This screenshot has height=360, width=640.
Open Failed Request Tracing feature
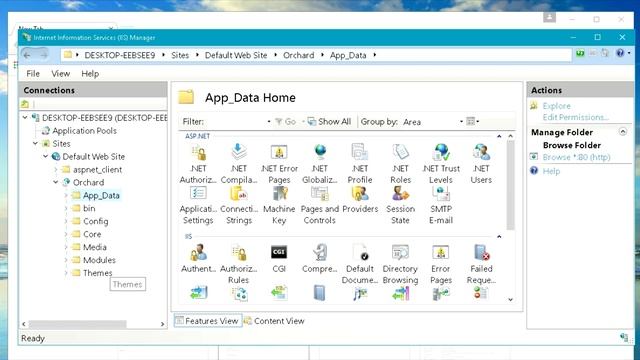tap(481, 264)
